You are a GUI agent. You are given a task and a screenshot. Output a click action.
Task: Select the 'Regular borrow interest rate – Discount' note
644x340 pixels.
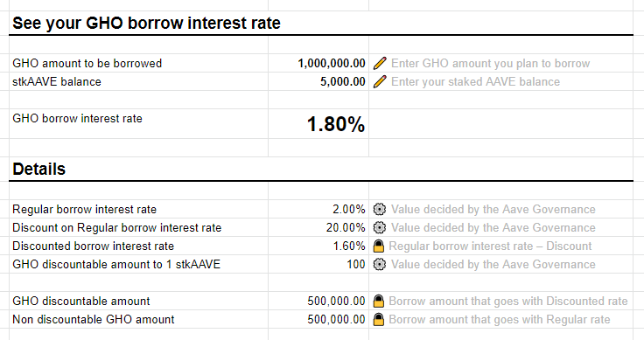pos(490,246)
